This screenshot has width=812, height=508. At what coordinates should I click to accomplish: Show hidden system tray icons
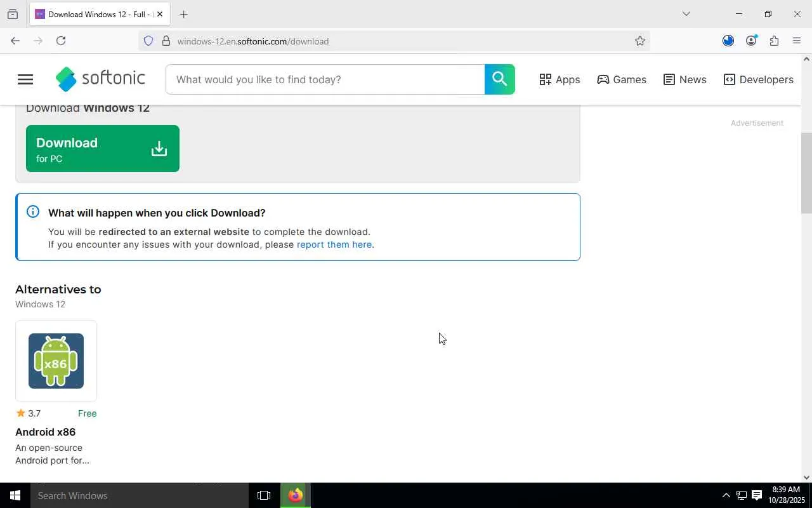(x=726, y=495)
